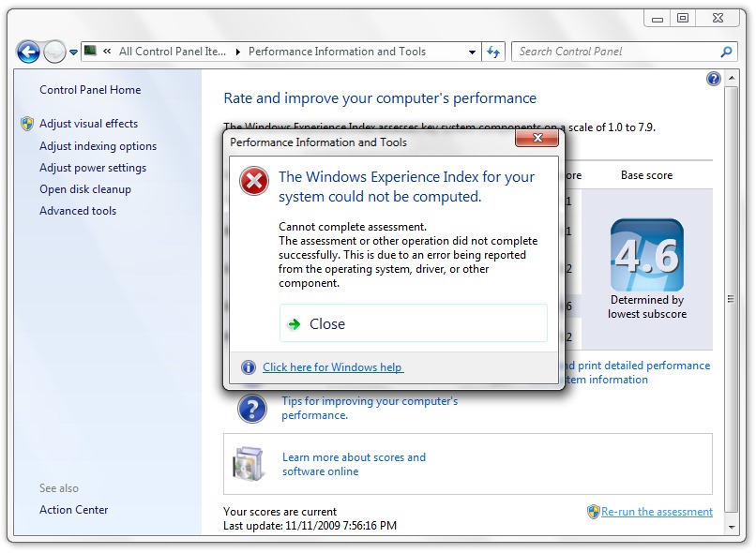Select All Control Panel Items breadcrumb

[173, 52]
